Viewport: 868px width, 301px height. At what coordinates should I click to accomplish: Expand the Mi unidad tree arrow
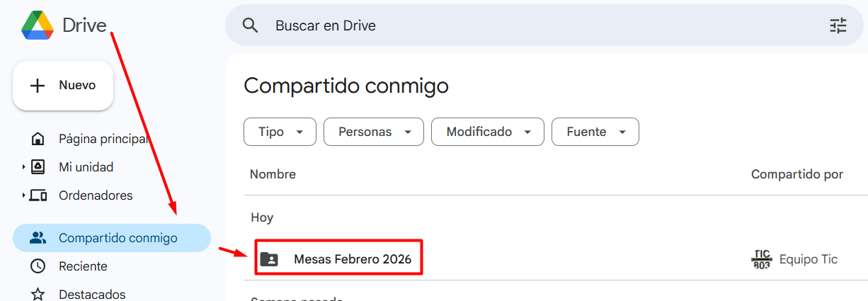point(23,167)
